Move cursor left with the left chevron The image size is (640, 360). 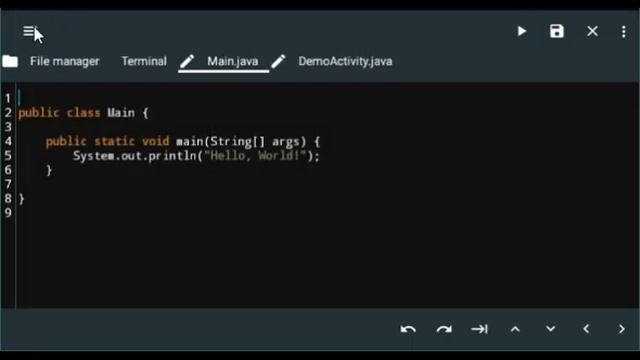(x=586, y=329)
